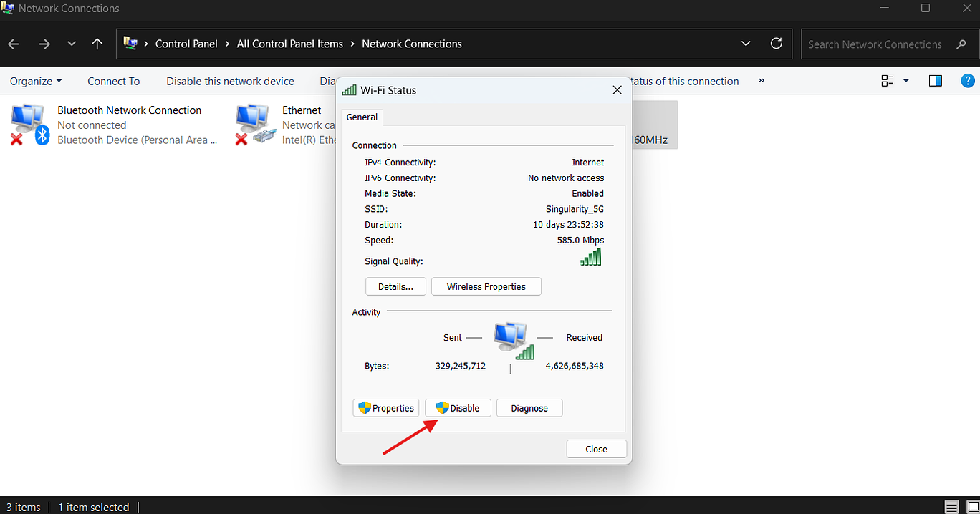Click the Signal Quality bars indicator
Image resolution: width=980 pixels, height=514 pixels.
coord(590,257)
